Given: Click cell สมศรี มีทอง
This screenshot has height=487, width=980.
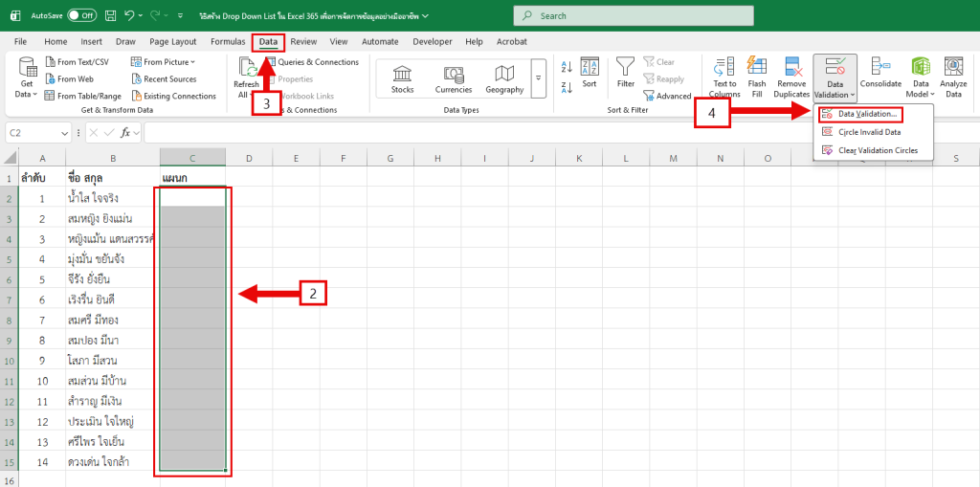Looking at the screenshot, I should (x=113, y=321).
